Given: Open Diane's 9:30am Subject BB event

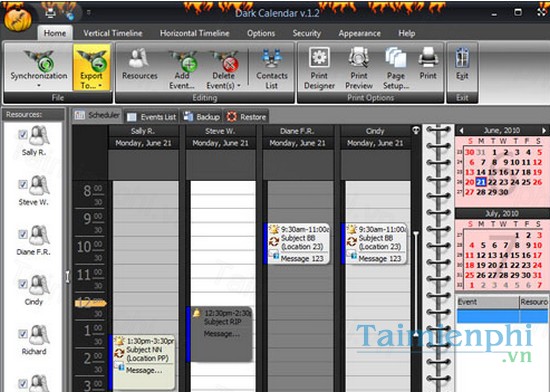Looking at the screenshot, I should tap(297, 244).
